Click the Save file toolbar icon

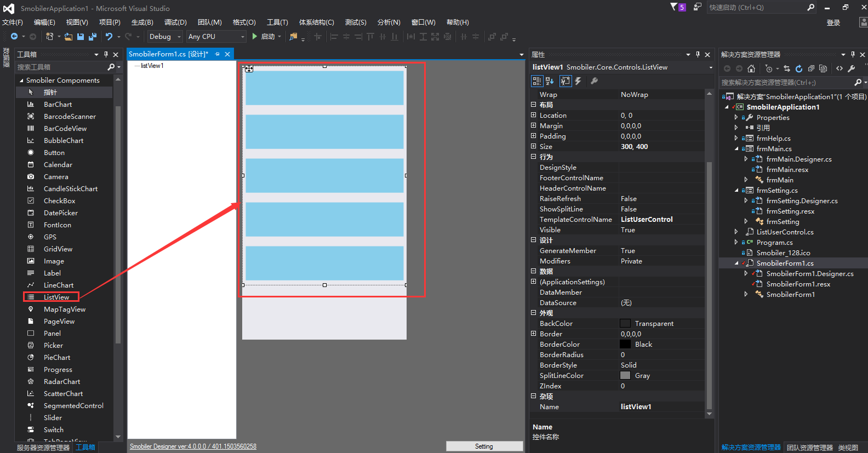coord(81,37)
